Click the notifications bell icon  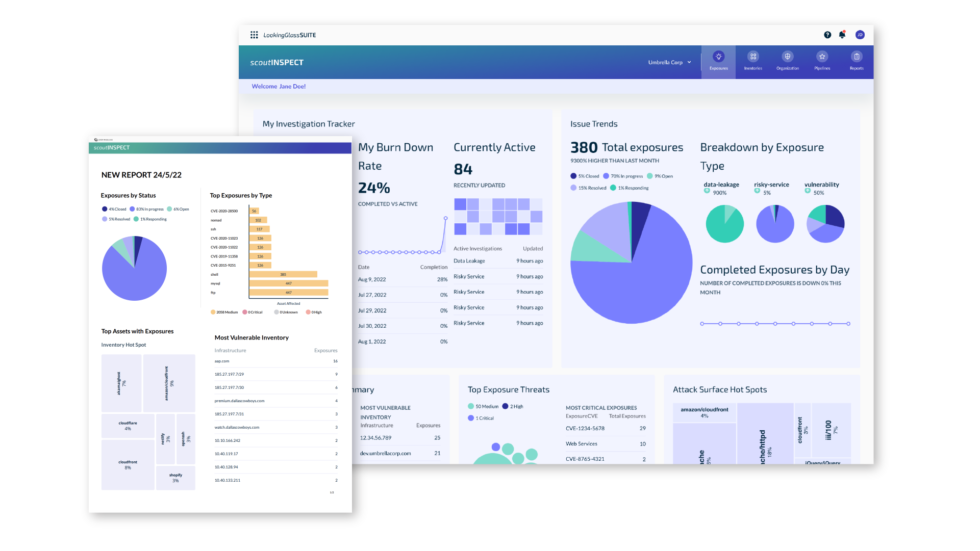click(x=842, y=34)
